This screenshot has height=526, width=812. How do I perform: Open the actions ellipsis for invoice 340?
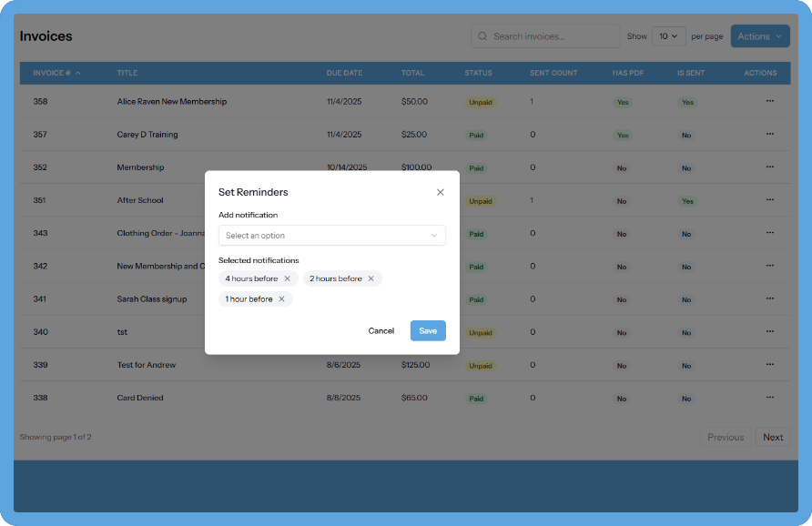(x=769, y=332)
